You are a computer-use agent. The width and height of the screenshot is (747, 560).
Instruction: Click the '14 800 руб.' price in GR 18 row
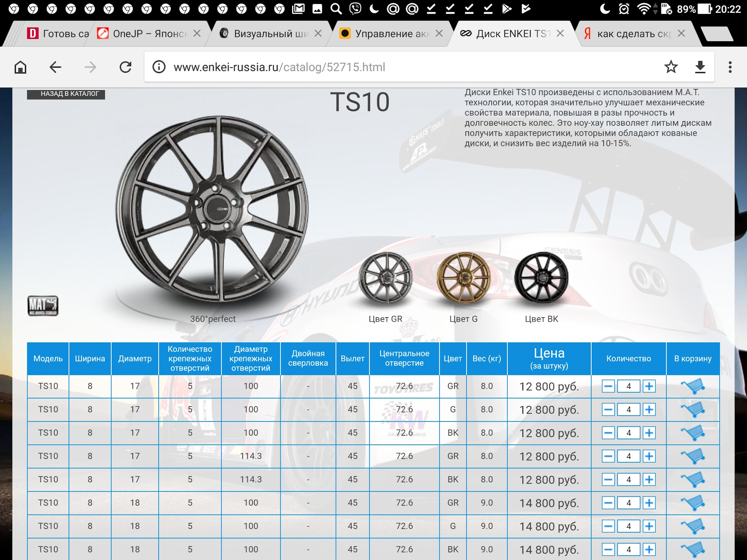point(549,503)
